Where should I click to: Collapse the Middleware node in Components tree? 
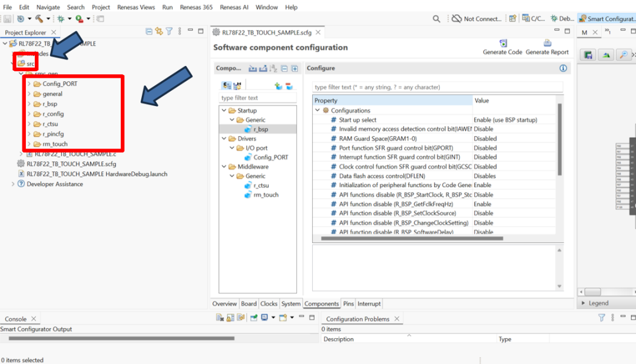(224, 167)
